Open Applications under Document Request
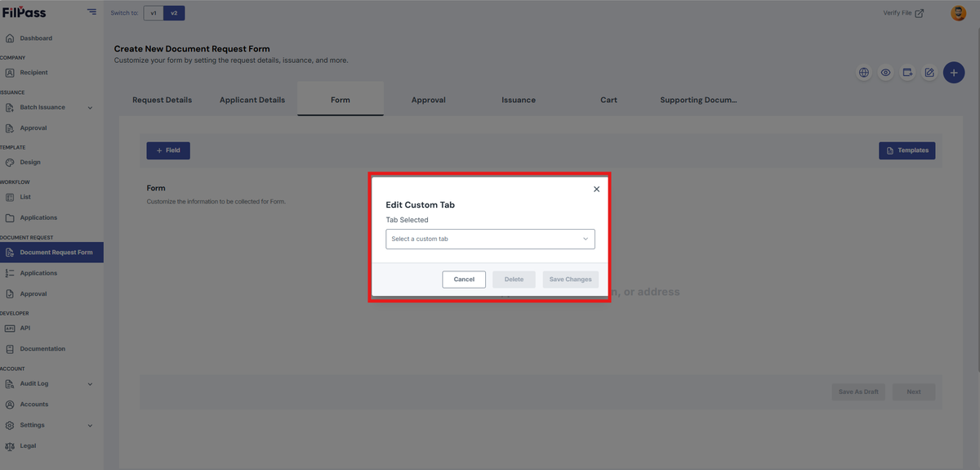The width and height of the screenshot is (980, 470). [38, 273]
